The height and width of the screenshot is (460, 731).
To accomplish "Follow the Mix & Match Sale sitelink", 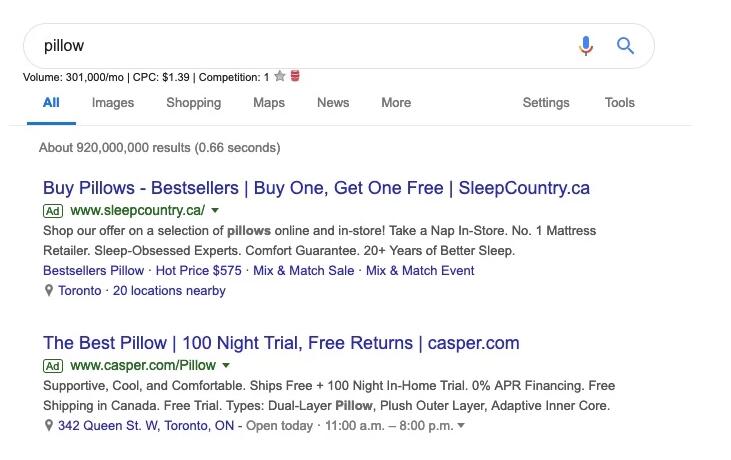I will pos(304,271).
